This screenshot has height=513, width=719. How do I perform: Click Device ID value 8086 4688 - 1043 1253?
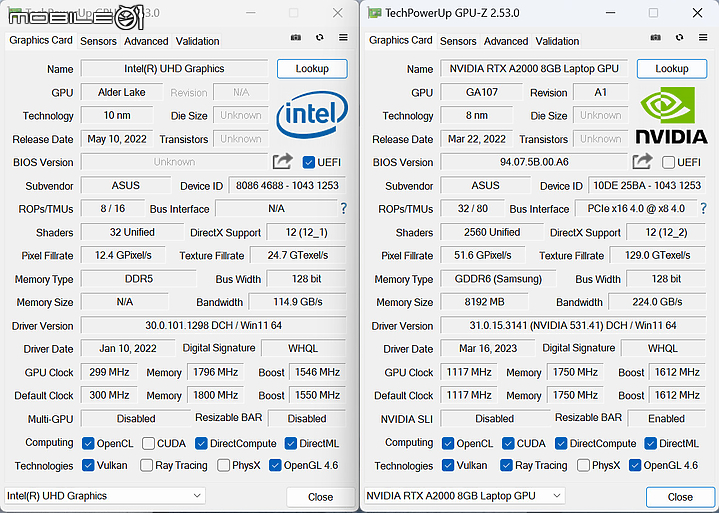tap(287, 186)
